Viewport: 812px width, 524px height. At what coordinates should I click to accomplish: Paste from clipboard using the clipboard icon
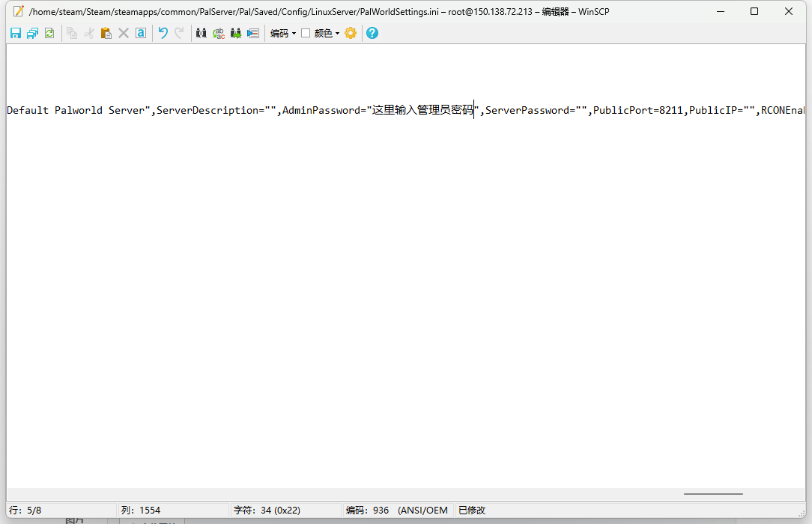pyautogui.click(x=106, y=33)
